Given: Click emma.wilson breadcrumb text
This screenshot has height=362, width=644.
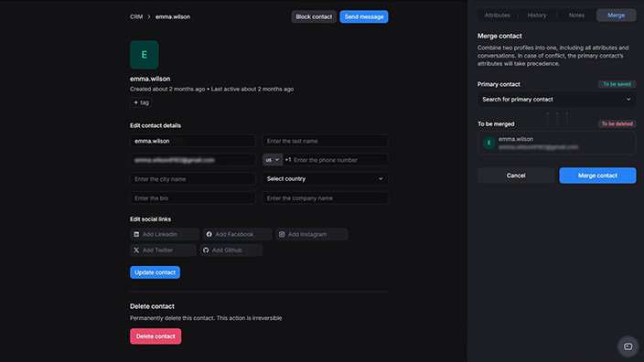Looking at the screenshot, I should 173,16.
